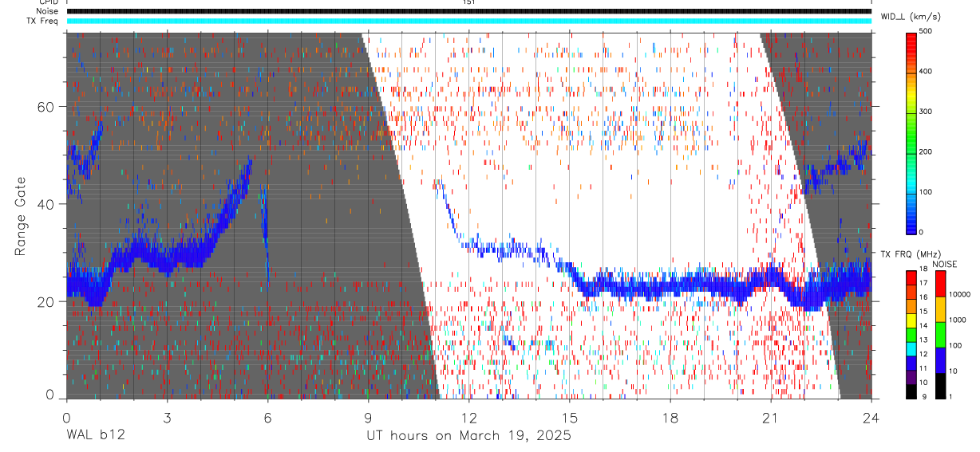Click the x-axis tick label '3'
Image resolution: width=980 pixels, height=452 pixels.
tap(167, 417)
